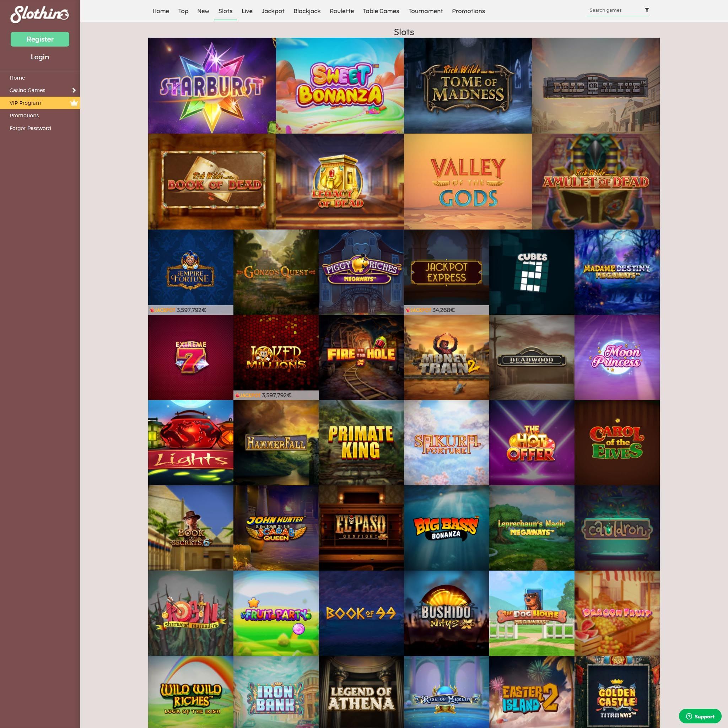This screenshot has height=728, width=728.
Task: Click the Jackpot navigation tab
Action: [x=272, y=11]
